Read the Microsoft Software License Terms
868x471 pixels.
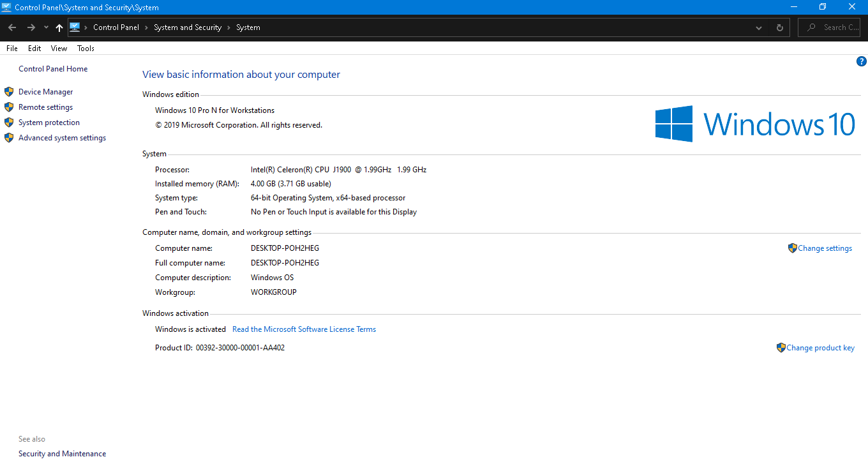[304, 329]
